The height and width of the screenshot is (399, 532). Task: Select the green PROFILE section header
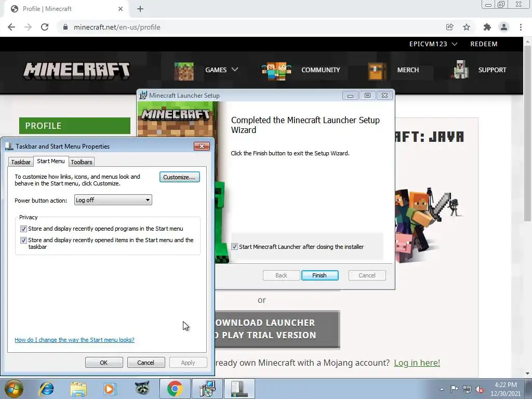coord(75,126)
